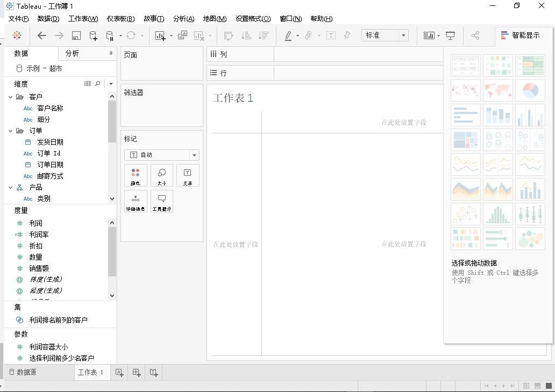555x392 pixels.
Task: Click the new dashboard tab icon
Action: [x=136, y=372]
